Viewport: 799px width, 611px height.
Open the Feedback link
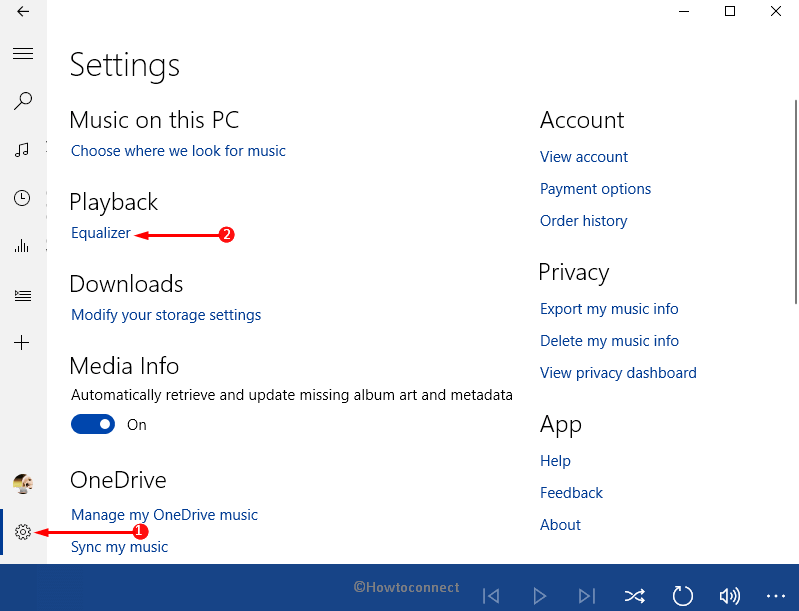click(571, 493)
